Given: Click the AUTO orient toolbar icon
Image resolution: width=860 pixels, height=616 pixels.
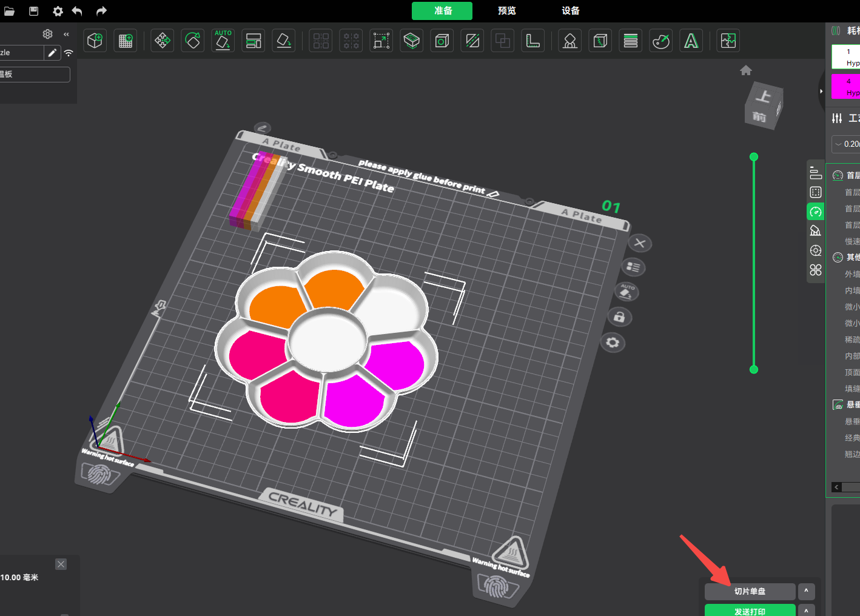Looking at the screenshot, I should 223,41.
